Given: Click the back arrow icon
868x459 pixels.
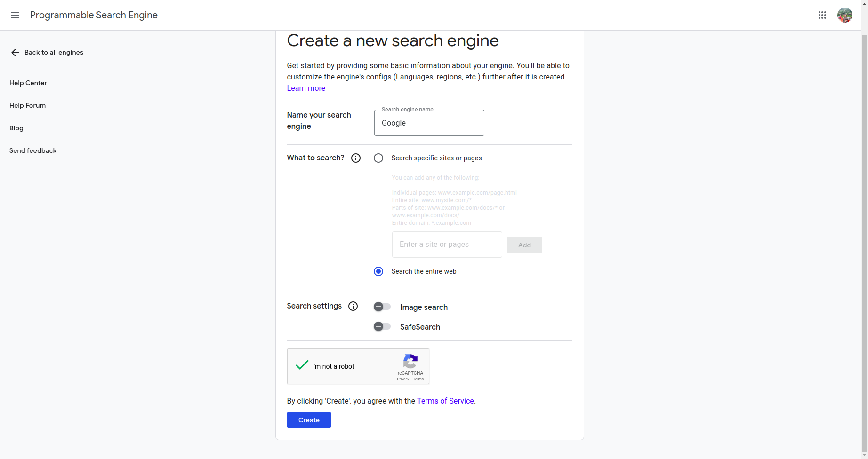Looking at the screenshot, I should click(x=15, y=53).
